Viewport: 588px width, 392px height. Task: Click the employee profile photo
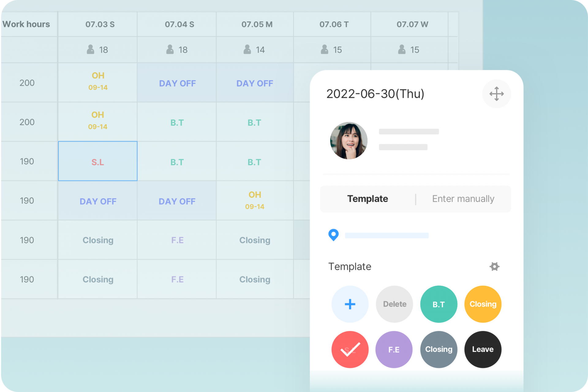[349, 140]
